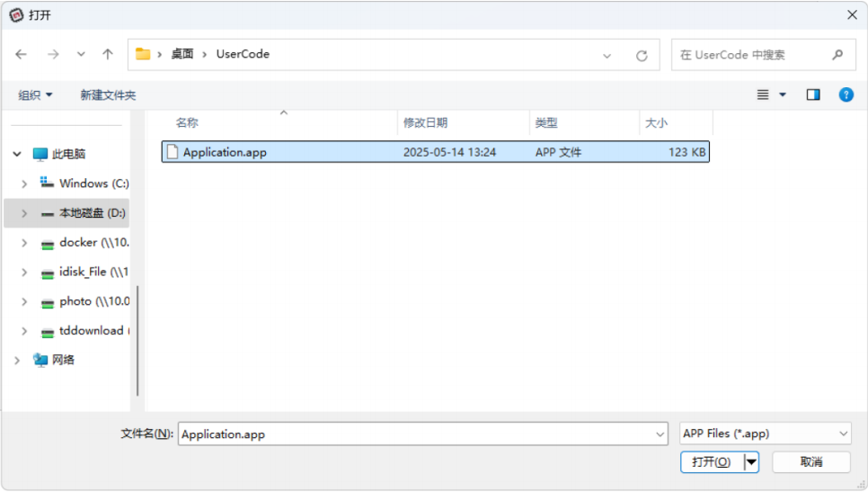Expand the Windows (C:) drive tree node
The width and height of the screenshot is (868, 492).
[x=24, y=183]
